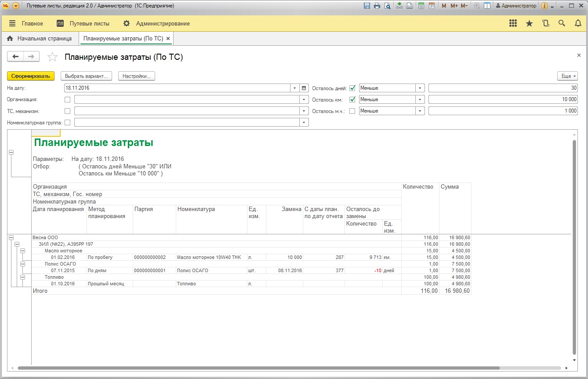
Task: Open calendar picker for На дату field
Action: tap(304, 88)
